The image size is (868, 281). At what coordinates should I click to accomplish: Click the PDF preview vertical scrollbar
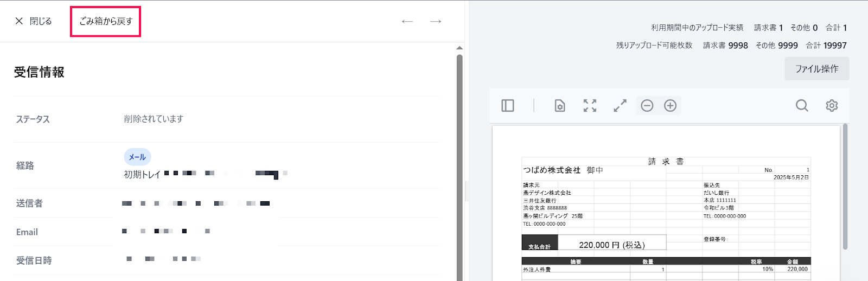coord(845,187)
